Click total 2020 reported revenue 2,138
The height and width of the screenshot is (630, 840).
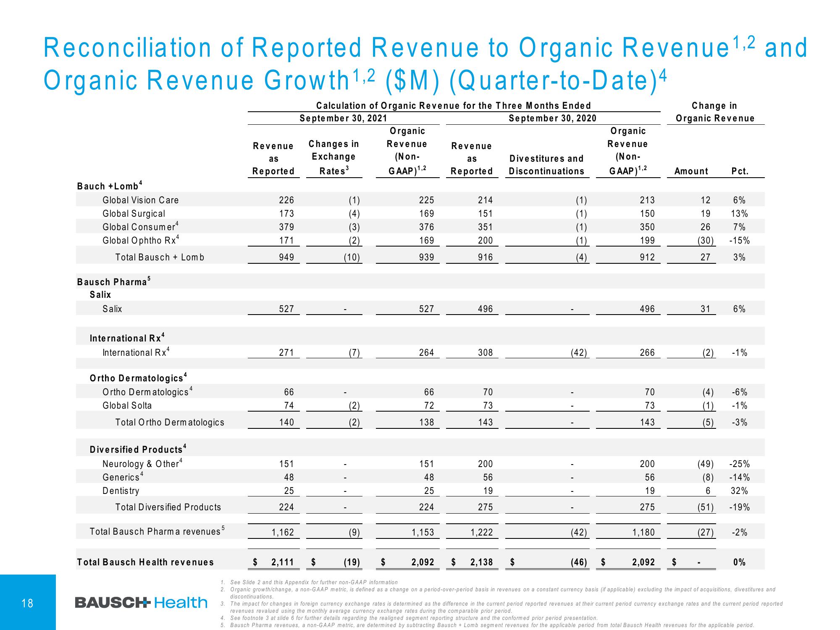[481, 562]
